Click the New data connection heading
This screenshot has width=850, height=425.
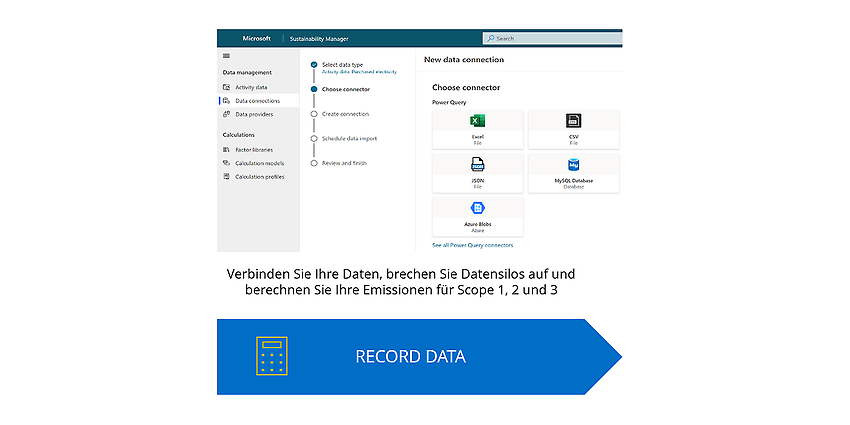pyautogui.click(x=464, y=60)
